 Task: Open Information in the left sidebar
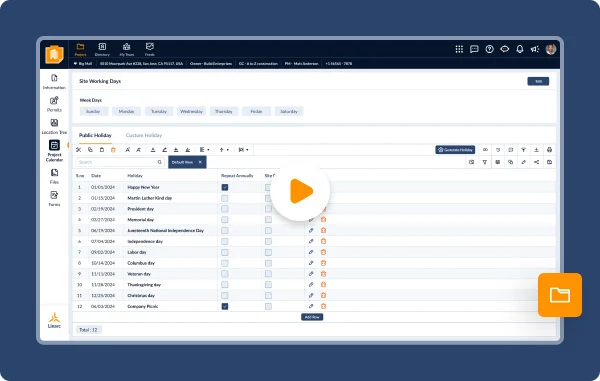[54, 82]
